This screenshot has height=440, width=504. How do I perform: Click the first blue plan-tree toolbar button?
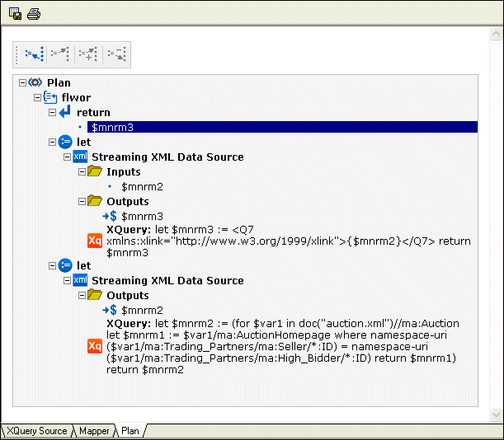point(33,54)
